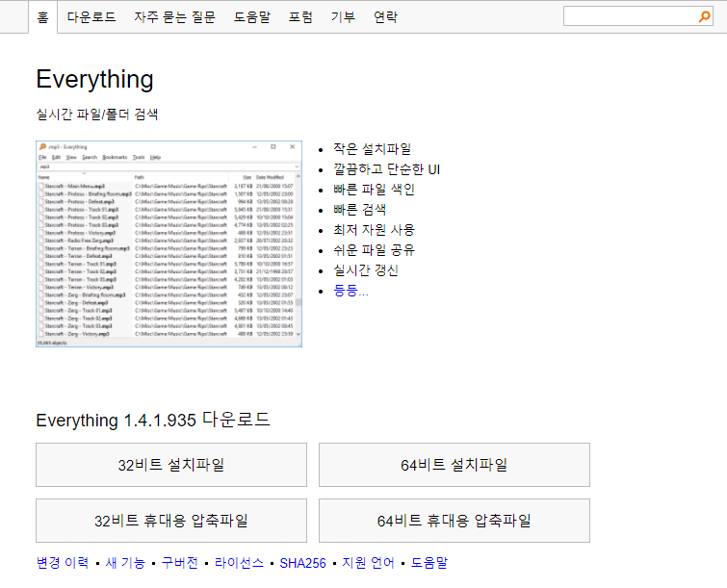Click the 실시간 파일/폴더 검색 subtitle
Viewport: 727px width, 588px height.
[97, 114]
